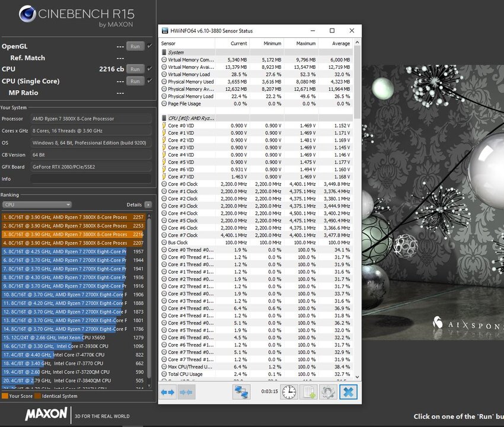504x427 pixels.
Task: Click the GFX Board value "GeForce RTX 2080/PCIe/SSE2"
Action: 91,167
